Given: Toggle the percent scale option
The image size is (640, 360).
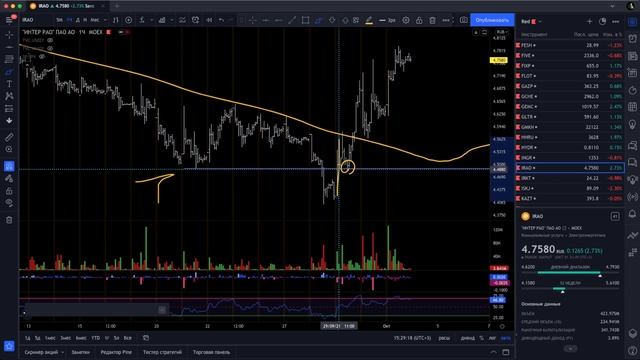Looking at the screenshot, I should pyautogui.click(x=481, y=338).
